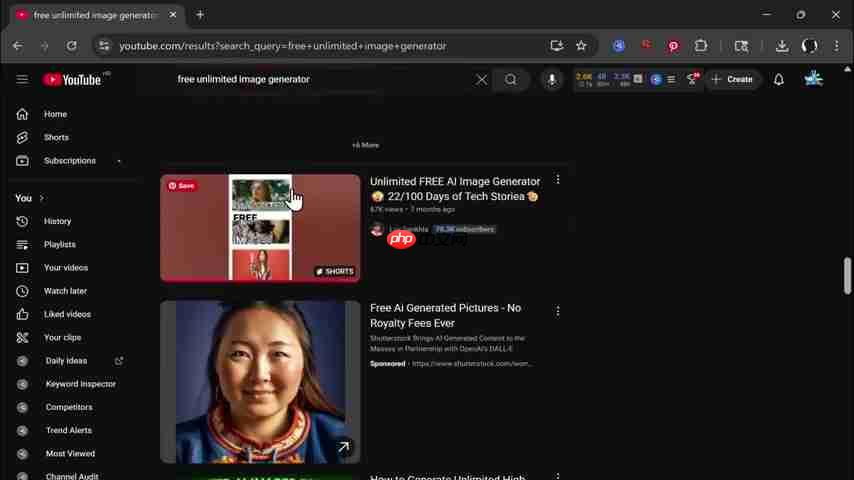Click the browser address bar URL
This screenshot has height=480, width=854.
click(x=283, y=46)
